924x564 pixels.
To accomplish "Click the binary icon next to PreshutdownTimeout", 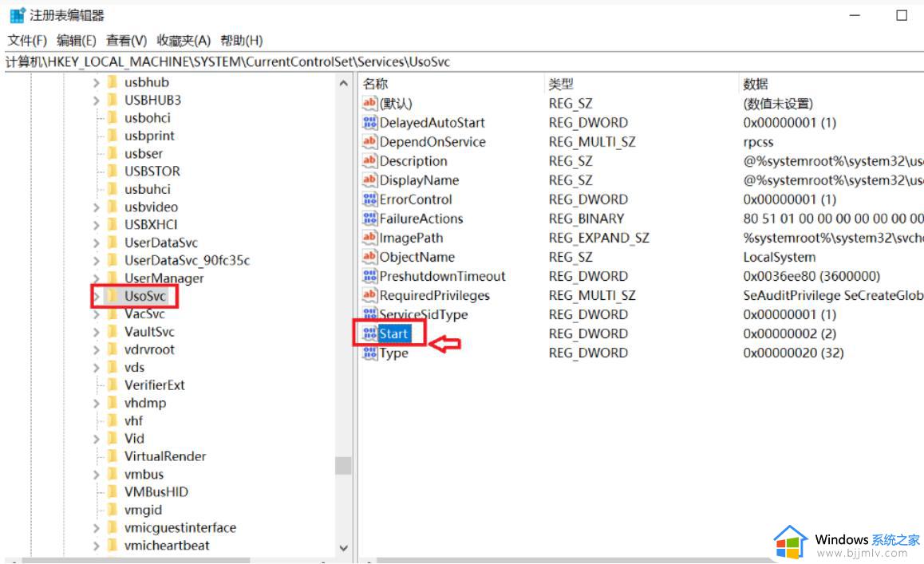I will coord(369,276).
